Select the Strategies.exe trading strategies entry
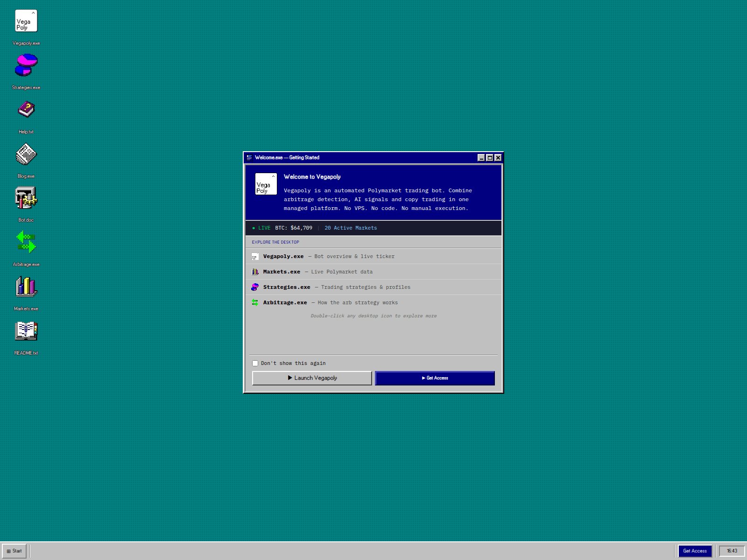The width and height of the screenshot is (747, 560). pos(373,287)
